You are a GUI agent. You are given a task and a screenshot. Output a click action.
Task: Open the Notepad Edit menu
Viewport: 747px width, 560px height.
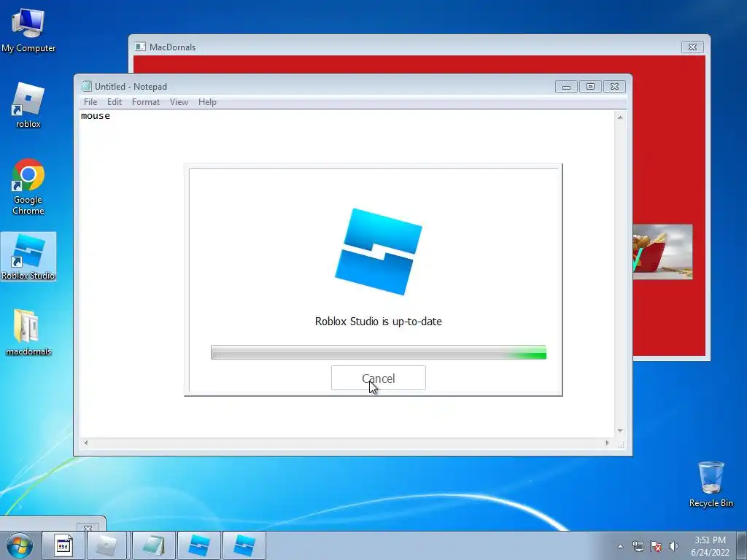[115, 102]
